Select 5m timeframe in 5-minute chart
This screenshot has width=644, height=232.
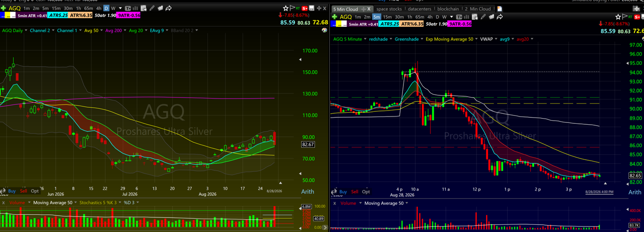click(x=377, y=17)
